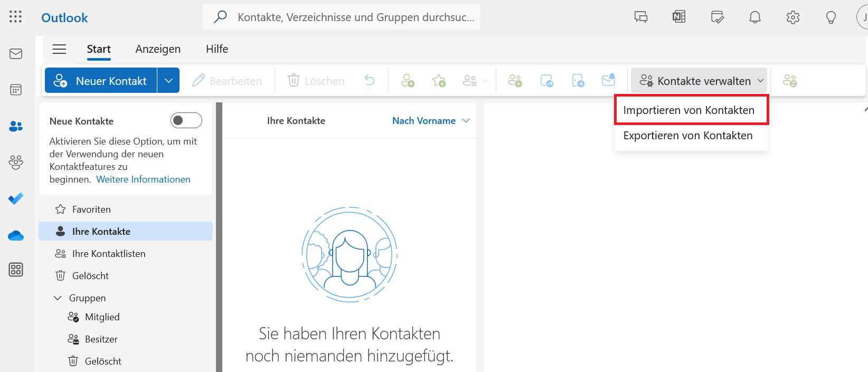Select Importieren von Kontakten menu item
The image size is (868, 372).
[x=688, y=110]
